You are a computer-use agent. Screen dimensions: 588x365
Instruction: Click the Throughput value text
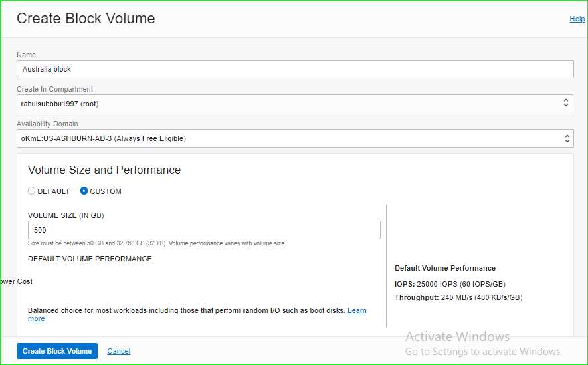[481, 297]
